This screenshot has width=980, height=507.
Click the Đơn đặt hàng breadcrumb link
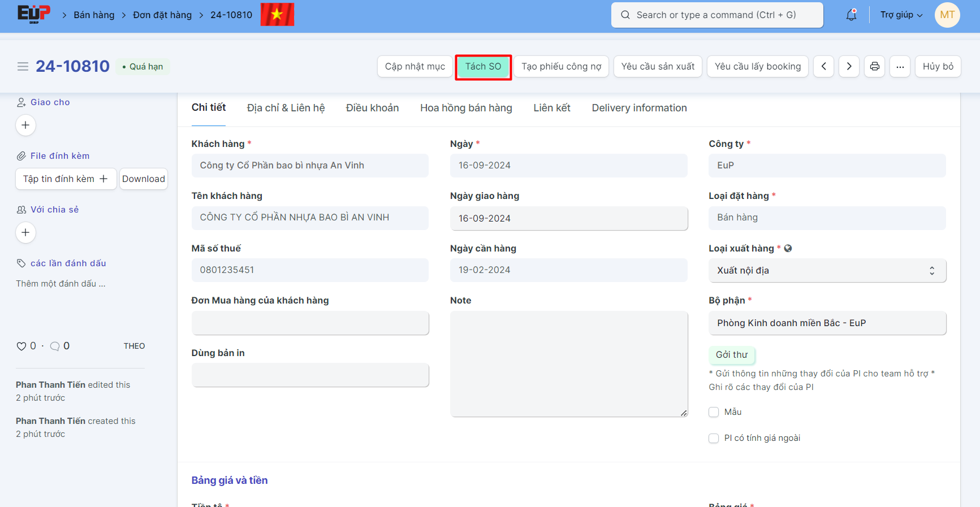click(x=162, y=15)
